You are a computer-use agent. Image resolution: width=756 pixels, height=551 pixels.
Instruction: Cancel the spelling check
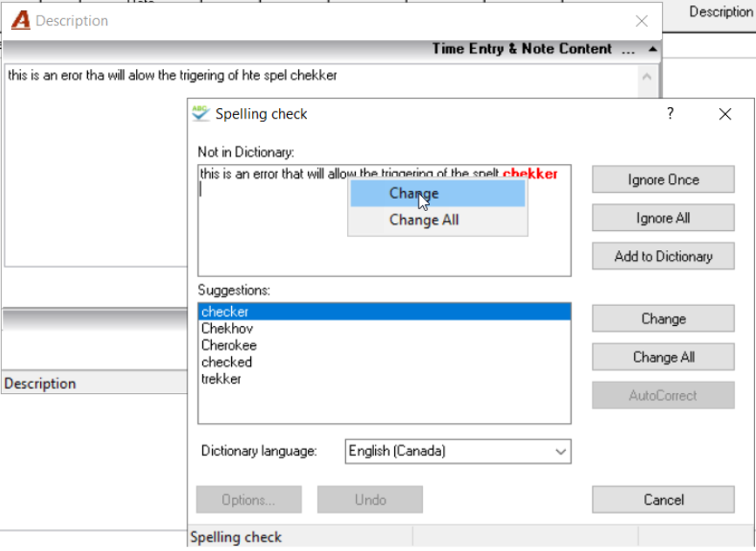(x=663, y=500)
